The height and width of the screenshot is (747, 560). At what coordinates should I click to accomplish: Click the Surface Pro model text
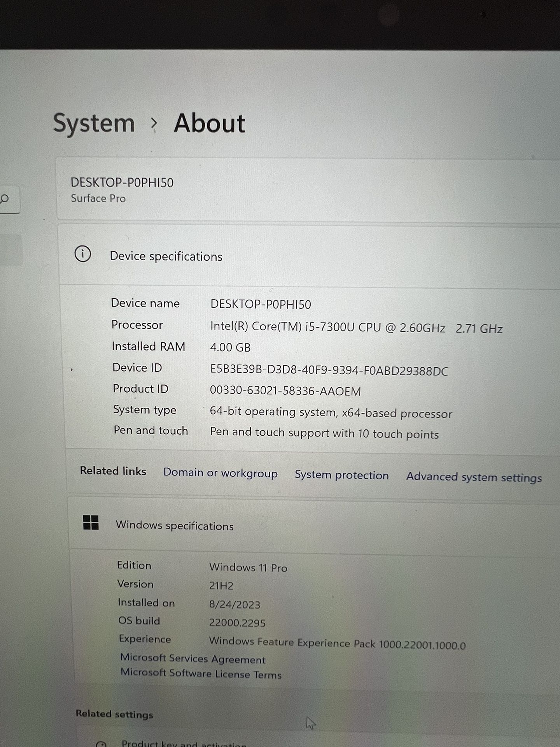98,198
